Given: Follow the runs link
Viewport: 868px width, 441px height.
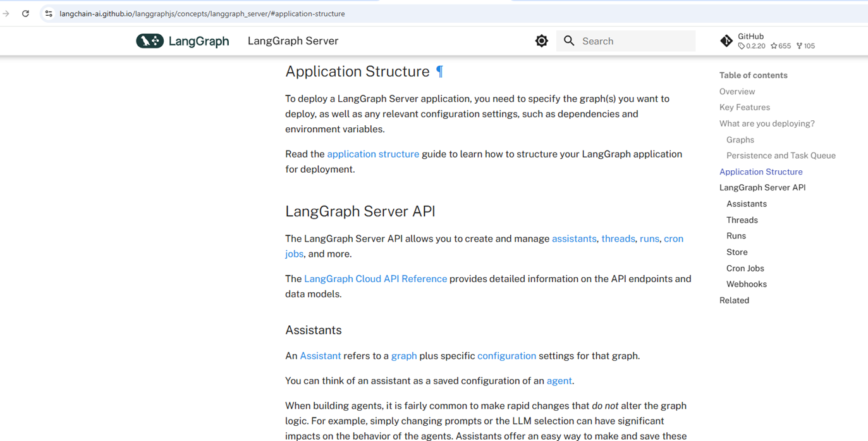Looking at the screenshot, I should coord(649,239).
